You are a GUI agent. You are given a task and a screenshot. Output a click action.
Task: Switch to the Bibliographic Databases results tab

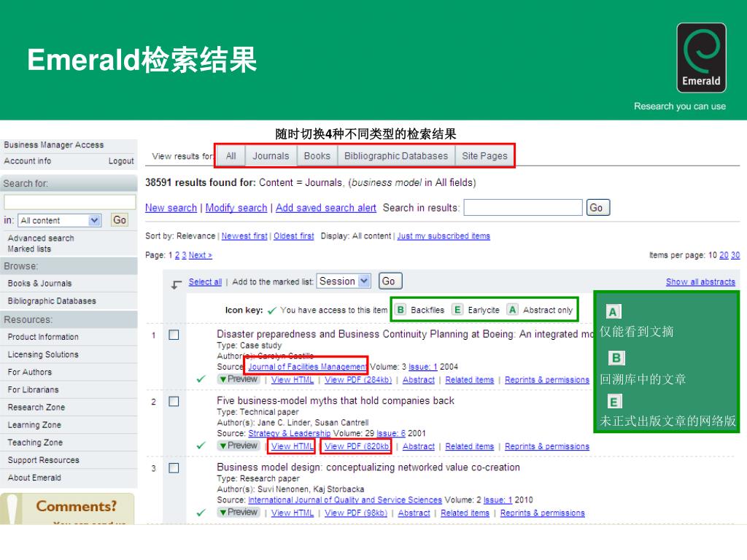pyautogui.click(x=396, y=156)
